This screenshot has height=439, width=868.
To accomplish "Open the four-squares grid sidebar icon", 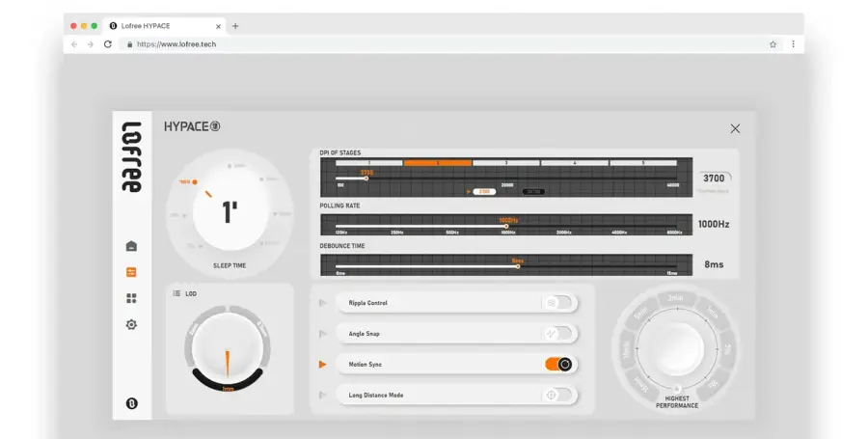I will coord(131,298).
